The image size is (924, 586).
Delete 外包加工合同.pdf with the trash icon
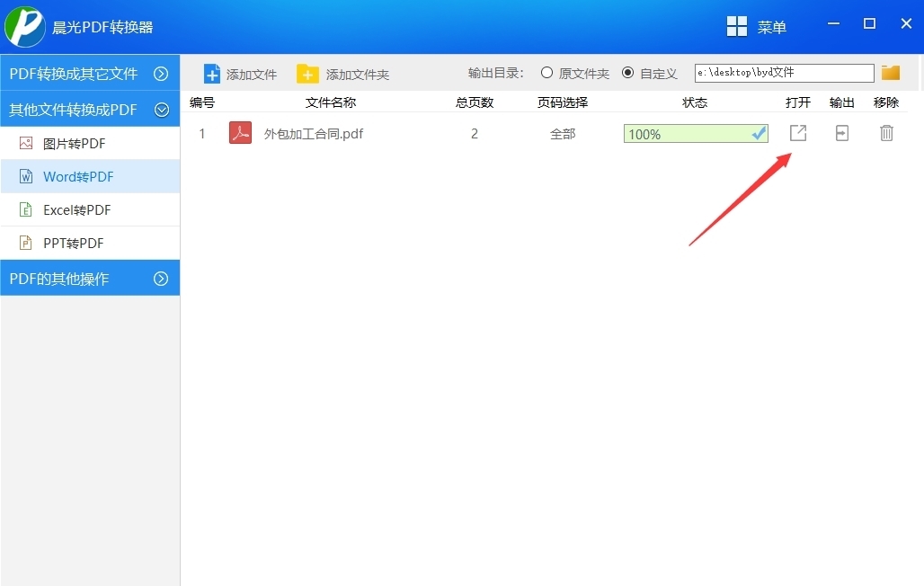(886, 133)
